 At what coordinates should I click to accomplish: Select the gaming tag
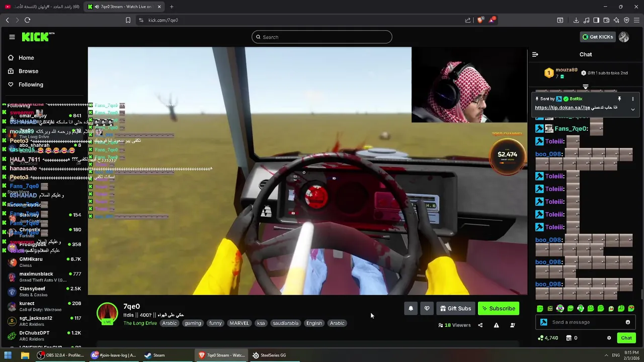coord(193,323)
